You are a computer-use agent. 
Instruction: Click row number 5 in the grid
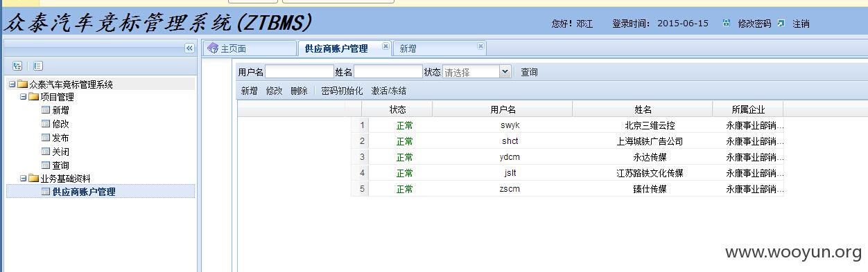(362, 189)
